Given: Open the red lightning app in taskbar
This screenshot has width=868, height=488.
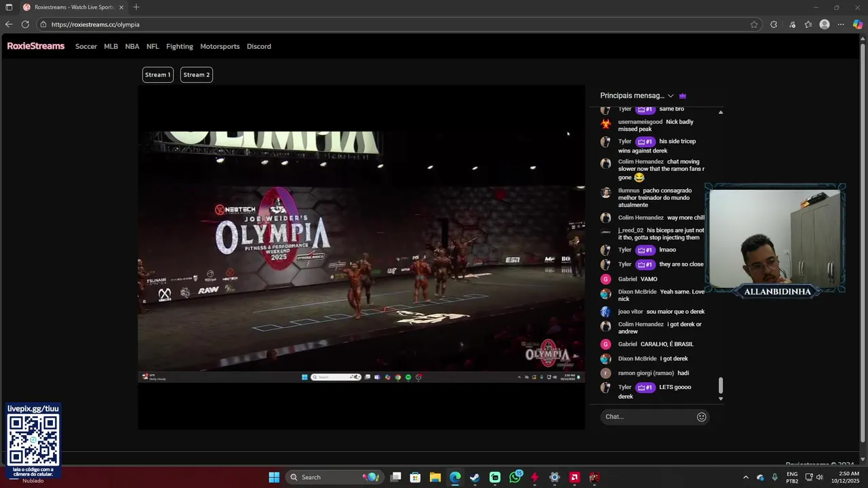Looking at the screenshot, I should click(x=534, y=477).
